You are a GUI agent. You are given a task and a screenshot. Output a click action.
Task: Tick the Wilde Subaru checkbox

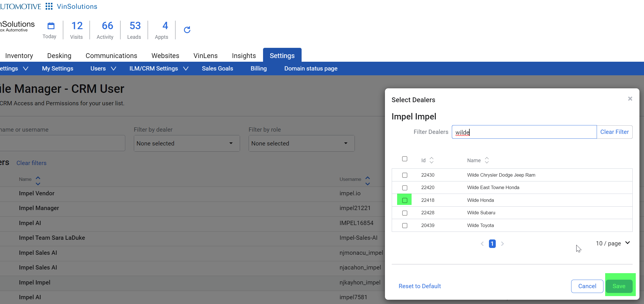[405, 213]
